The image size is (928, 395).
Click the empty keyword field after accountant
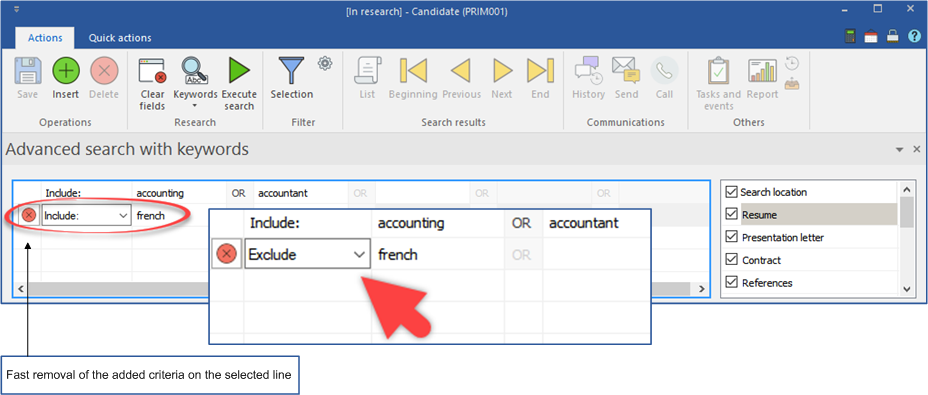421,193
